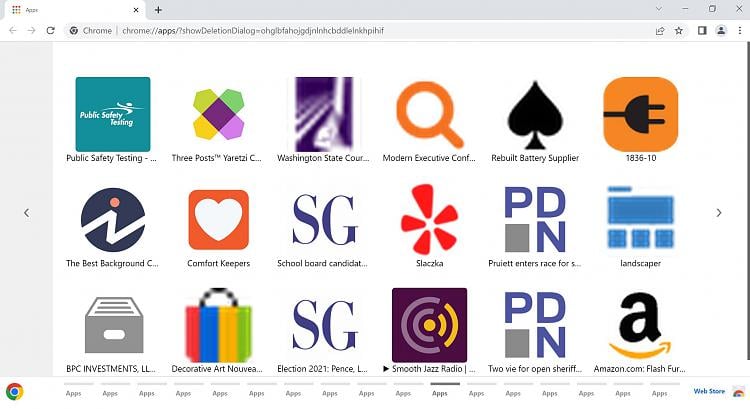Open Election 2021: Pence SG icon
The image size is (750, 409).
point(324,325)
